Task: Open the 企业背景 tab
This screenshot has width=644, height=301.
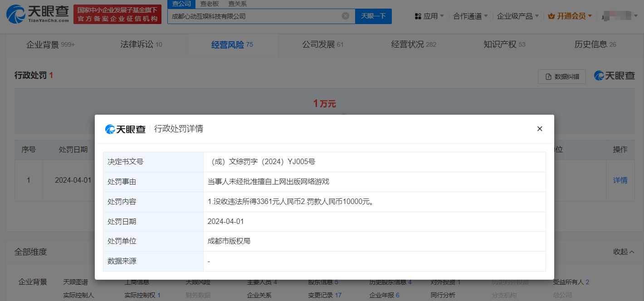Action: (50, 44)
